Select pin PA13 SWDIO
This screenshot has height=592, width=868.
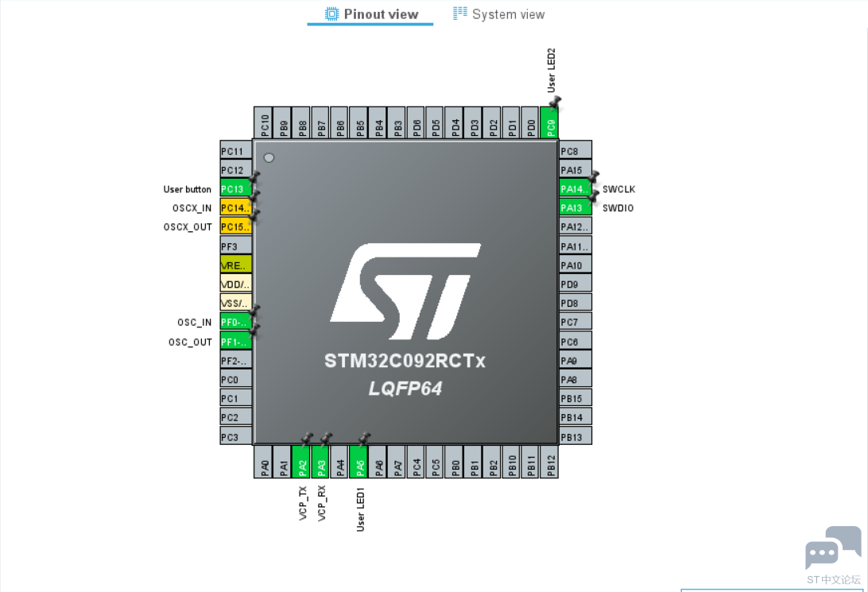tap(575, 207)
